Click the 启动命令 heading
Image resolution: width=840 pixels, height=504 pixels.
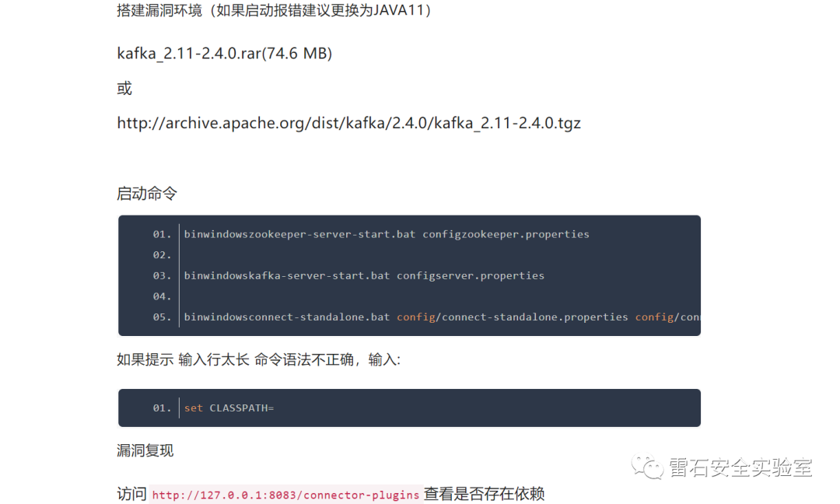click(147, 194)
